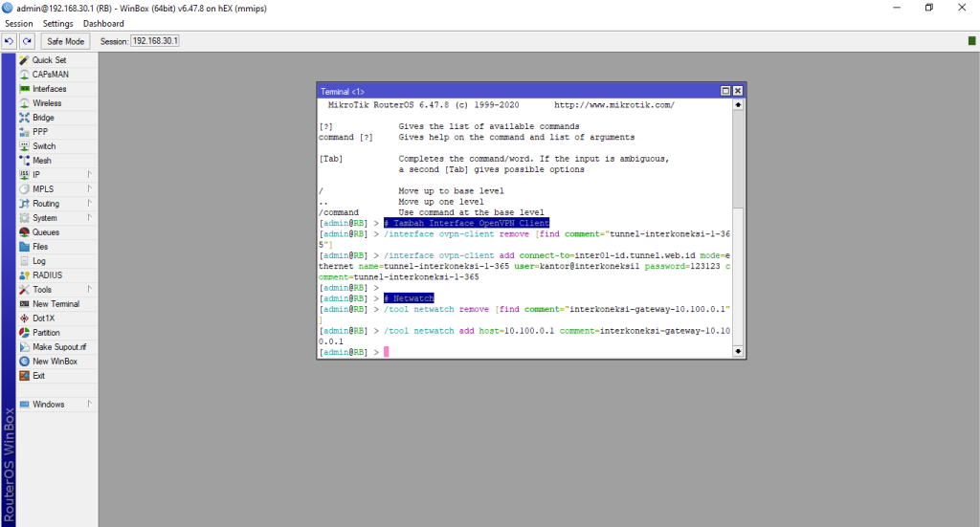Viewport: 980px width, 527px height.
Task: Open the Session menu
Action: 19,23
